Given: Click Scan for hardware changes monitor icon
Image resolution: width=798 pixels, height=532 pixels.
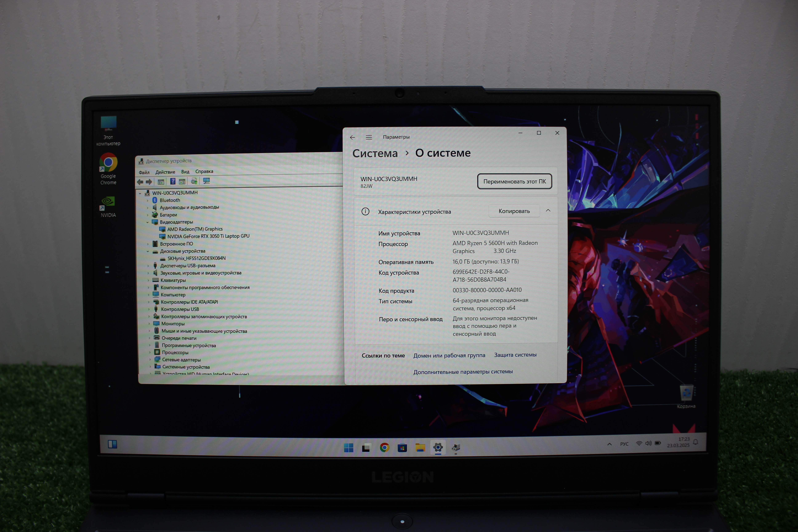Looking at the screenshot, I should click(206, 181).
